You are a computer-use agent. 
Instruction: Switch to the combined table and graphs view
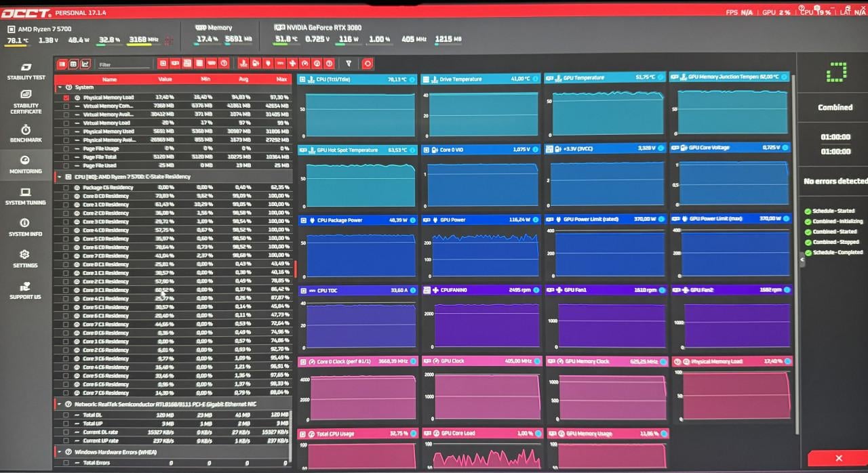coord(62,64)
